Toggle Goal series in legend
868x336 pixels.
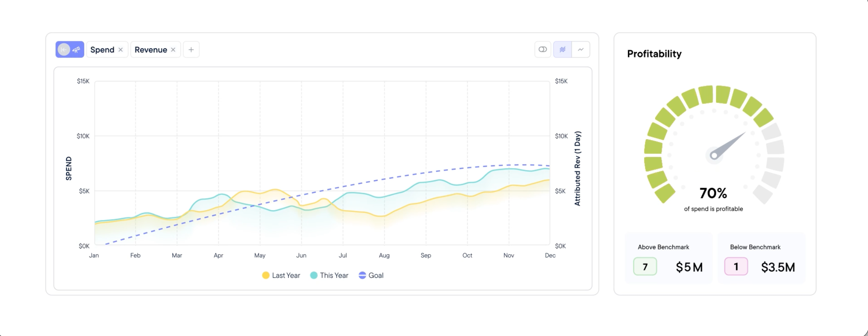(x=371, y=275)
